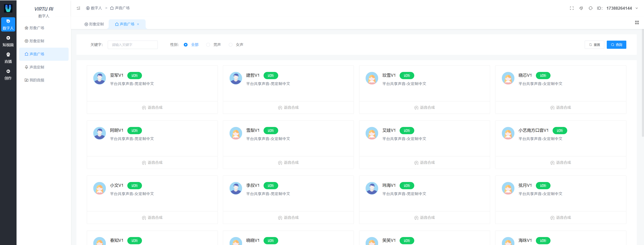The image size is (644, 245).
Task: Switch to the 形象定制 tab
Action: (94, 24)
